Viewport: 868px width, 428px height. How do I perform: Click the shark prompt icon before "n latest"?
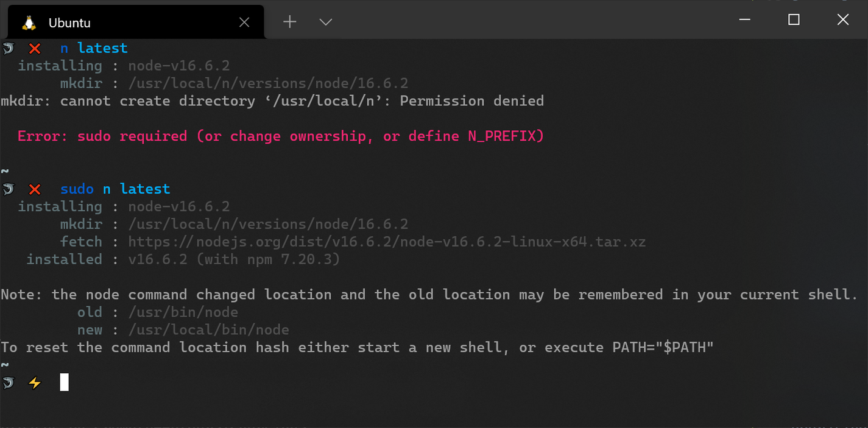tap(8, 47)
